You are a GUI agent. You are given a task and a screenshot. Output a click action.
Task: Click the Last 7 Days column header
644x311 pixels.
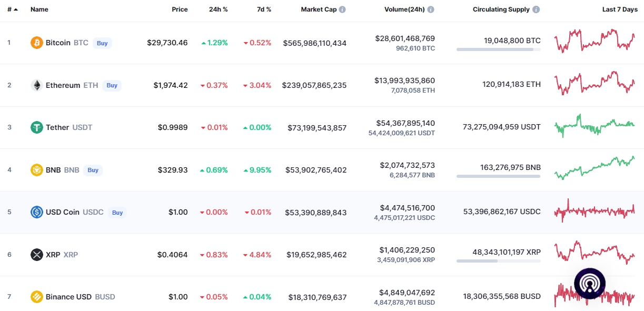(x=620, y=9)
